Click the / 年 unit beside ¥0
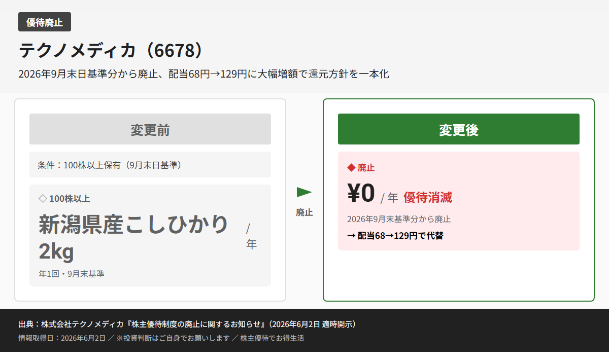609x364 pixels. click(x=389, y=198)
